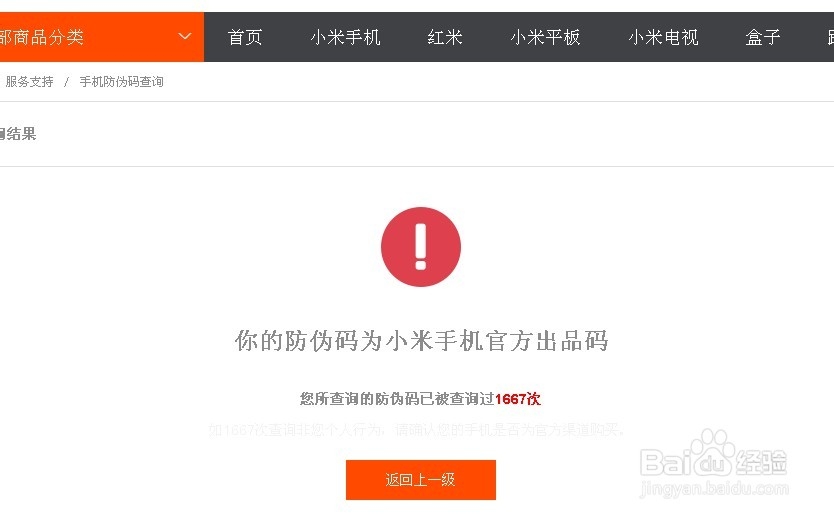Click the cut-off nav item after 盒子
834x518 pixels.
[x=830, y=37]
